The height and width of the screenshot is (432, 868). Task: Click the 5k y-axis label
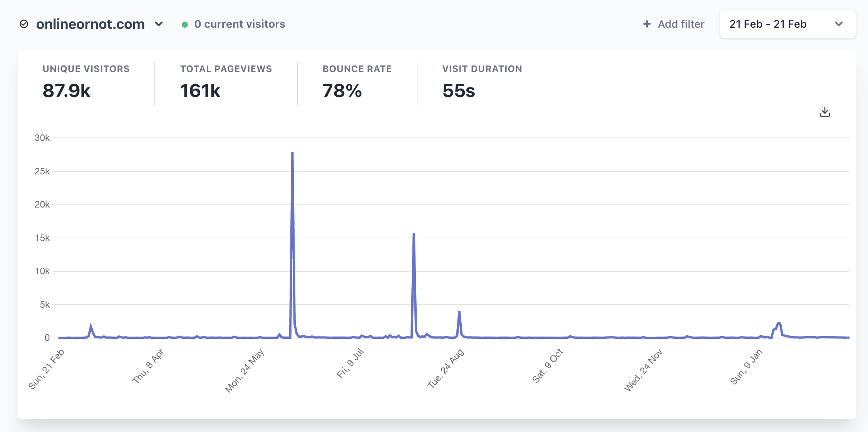point(45,305)
